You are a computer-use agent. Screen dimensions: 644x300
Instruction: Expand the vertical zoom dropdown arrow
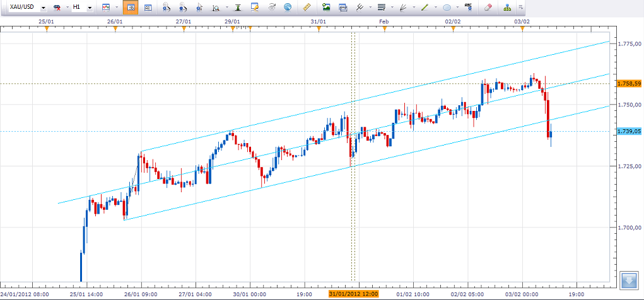pyautogui.click(x=227, y=8)
